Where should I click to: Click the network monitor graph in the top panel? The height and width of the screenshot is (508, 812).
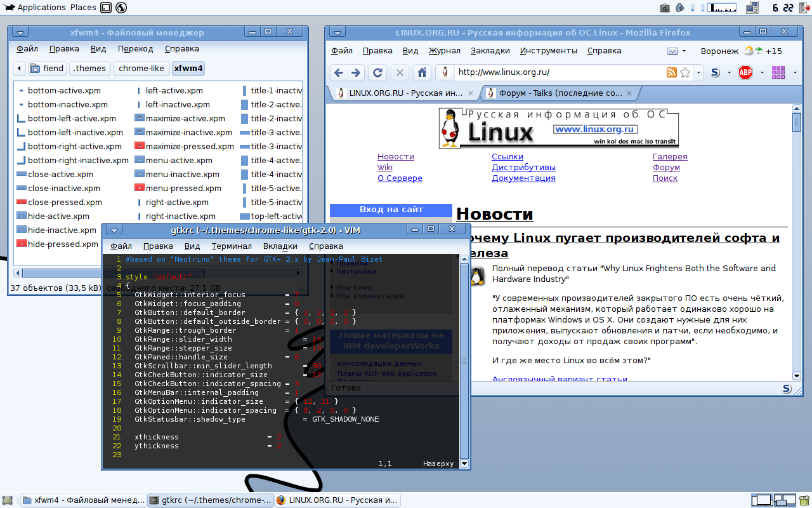(722, 8)
